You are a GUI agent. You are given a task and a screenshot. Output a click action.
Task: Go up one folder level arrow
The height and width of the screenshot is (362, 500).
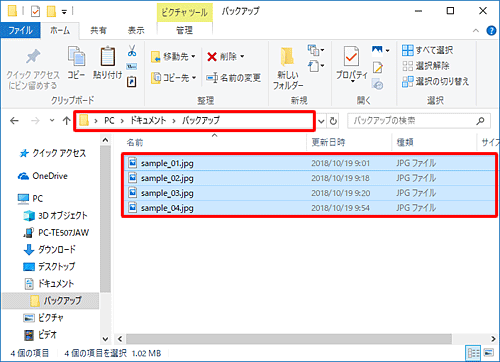(x=66, y=121)
